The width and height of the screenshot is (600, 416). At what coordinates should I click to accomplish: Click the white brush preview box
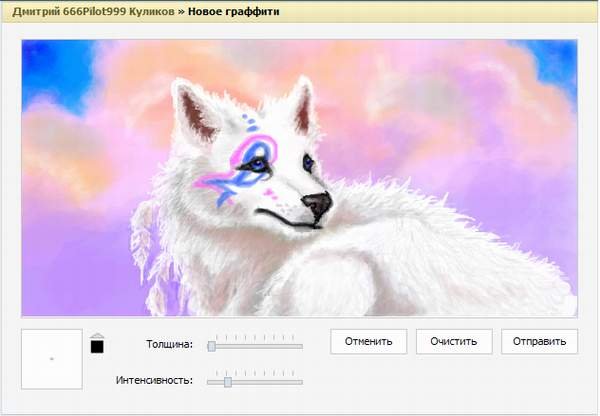pyautogui.click(x=52, y=359)
